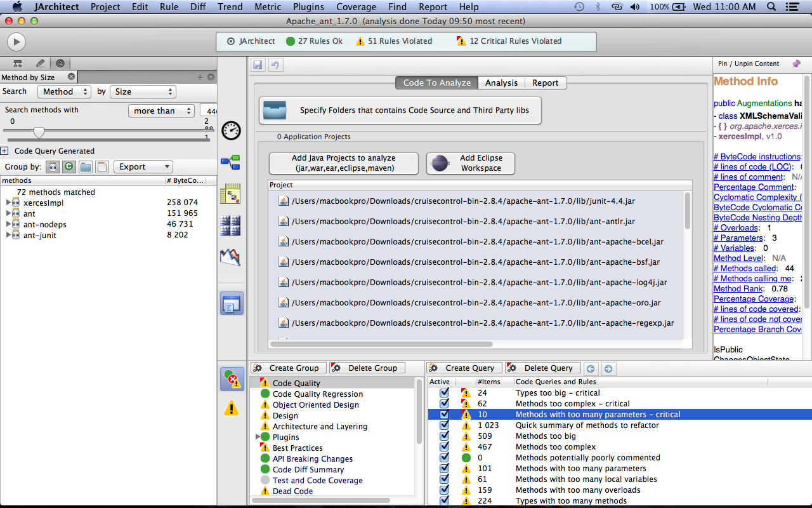Select the magnifier search panel icon

click(x=60, y=63)
